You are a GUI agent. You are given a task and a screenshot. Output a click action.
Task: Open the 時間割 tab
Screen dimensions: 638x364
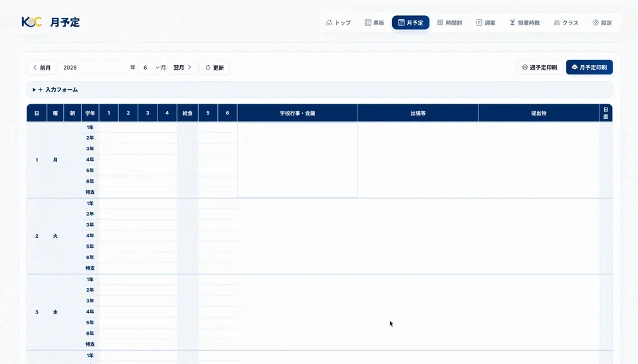point(450,23)
